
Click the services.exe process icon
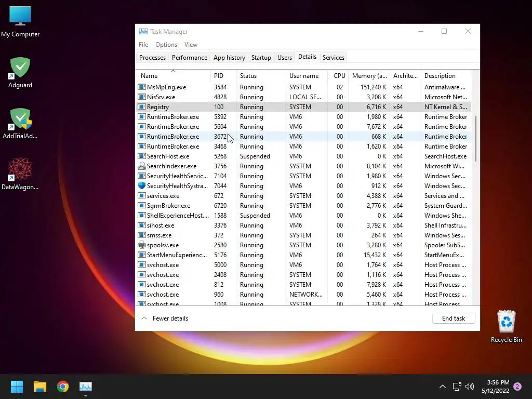point(141,195)
